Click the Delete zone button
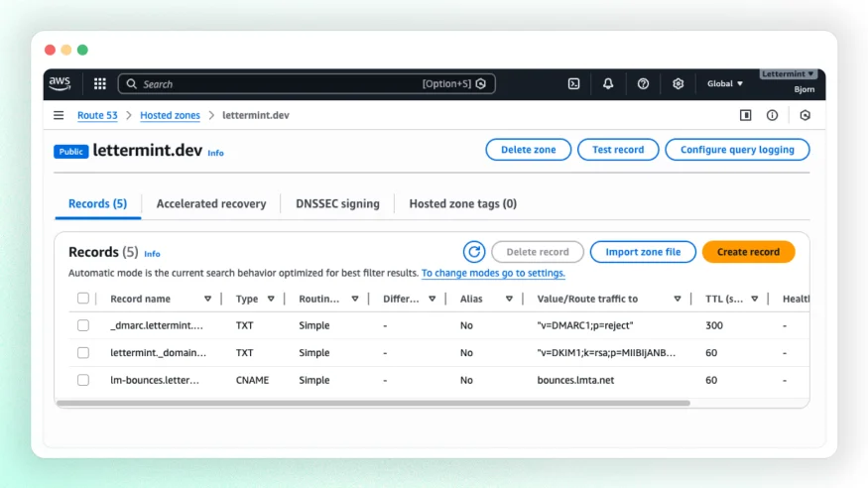This screenshot has width=868, height=488. click(x=528, y=150)
